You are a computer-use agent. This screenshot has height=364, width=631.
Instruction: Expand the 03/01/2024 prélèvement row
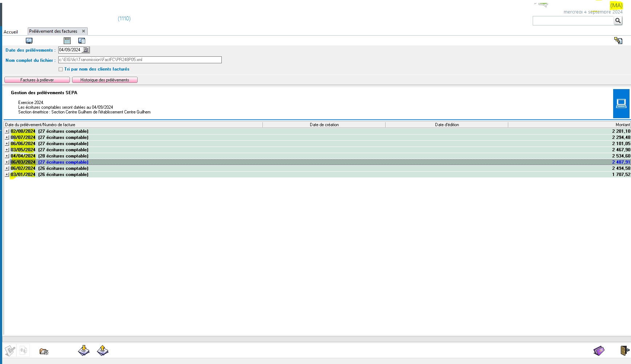coord(7,175)
